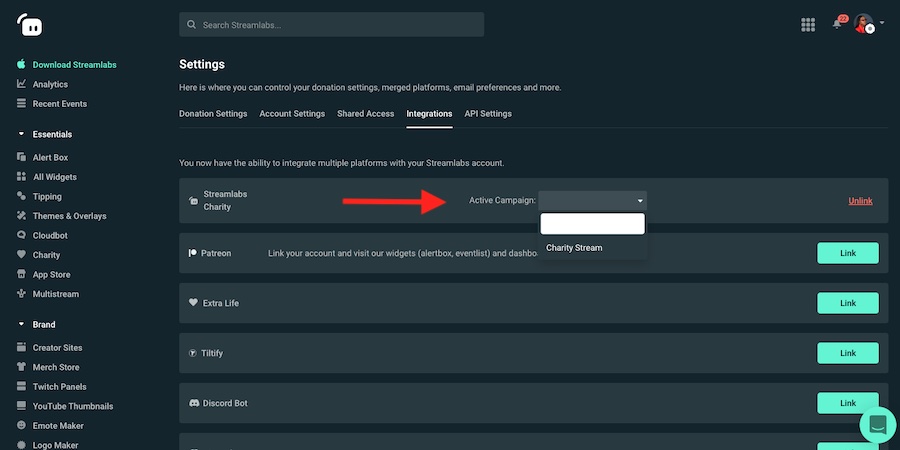This screenshot has height=450, width=900.
Task: Open the Emote Maker label
Action: coord(58,426)
